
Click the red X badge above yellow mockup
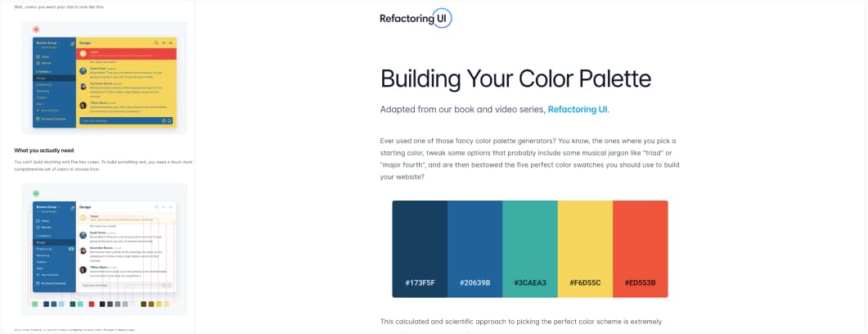click(36, 29)
